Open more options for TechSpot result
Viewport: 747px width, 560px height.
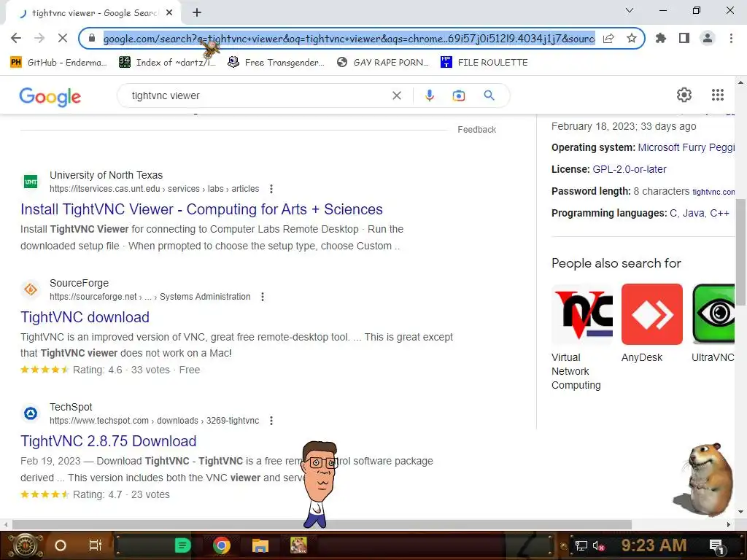[271, 421]
